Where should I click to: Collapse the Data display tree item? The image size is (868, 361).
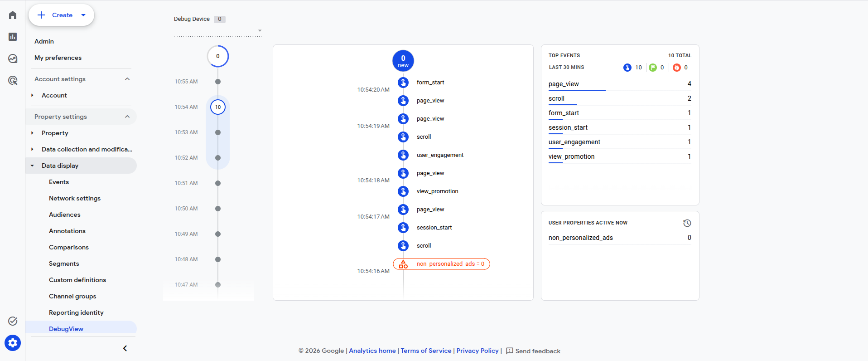(32, 166)
